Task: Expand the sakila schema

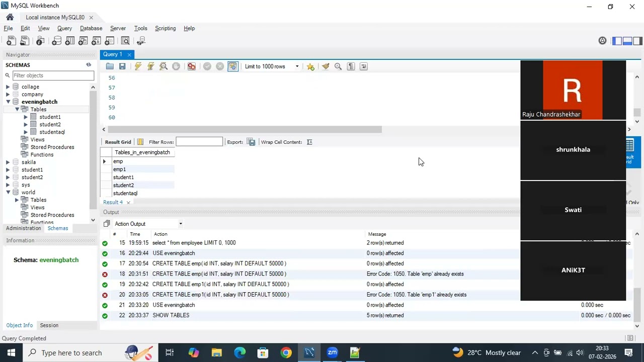Action: (8, 162)
